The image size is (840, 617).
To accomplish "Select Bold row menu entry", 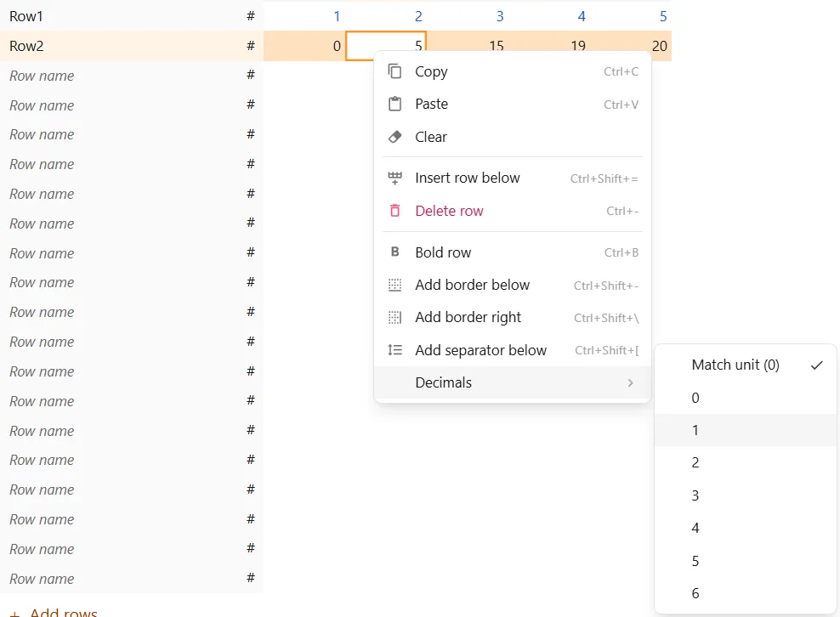I will point(513,252).
